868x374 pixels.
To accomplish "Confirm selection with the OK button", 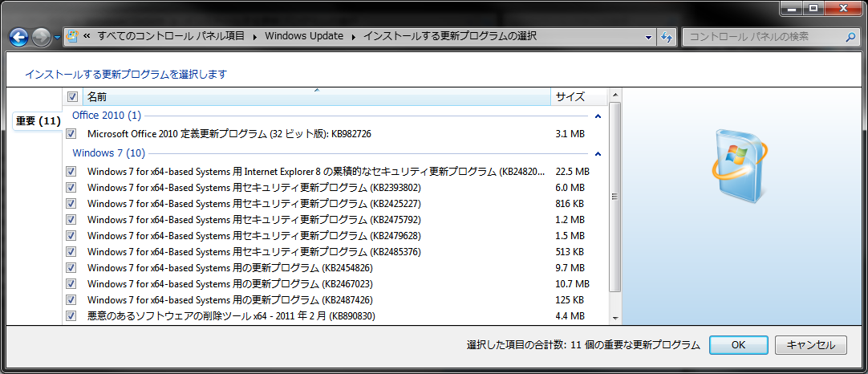I will pyautogui.click(x=739, y=344).
